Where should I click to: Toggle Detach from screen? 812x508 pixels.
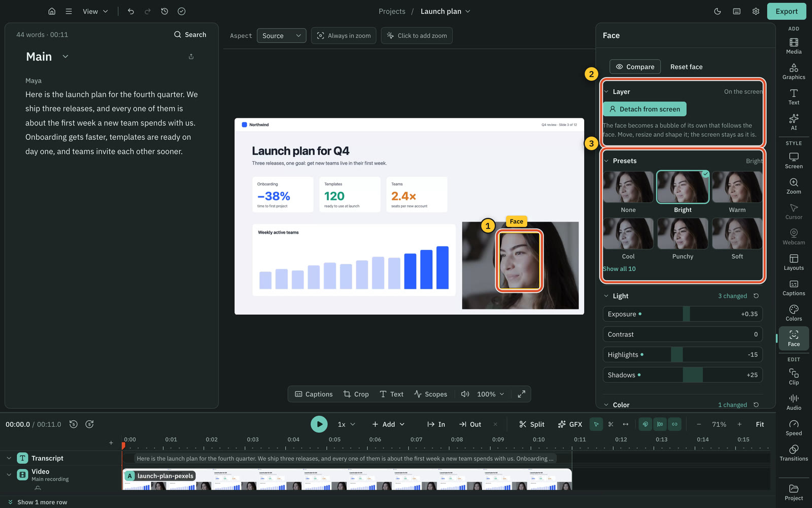pos(645,109)
